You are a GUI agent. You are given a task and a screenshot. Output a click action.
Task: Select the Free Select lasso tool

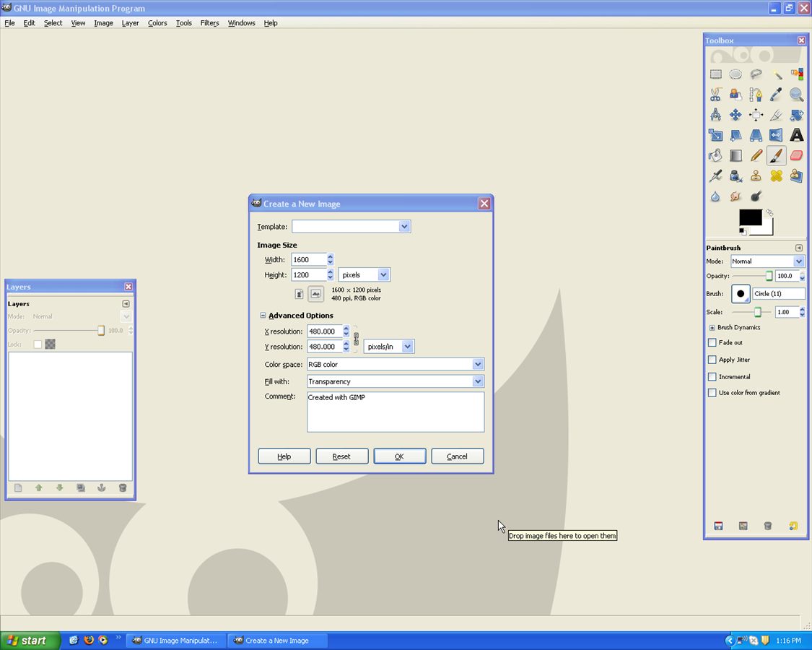pyautogui.click(x=756, y=74)
